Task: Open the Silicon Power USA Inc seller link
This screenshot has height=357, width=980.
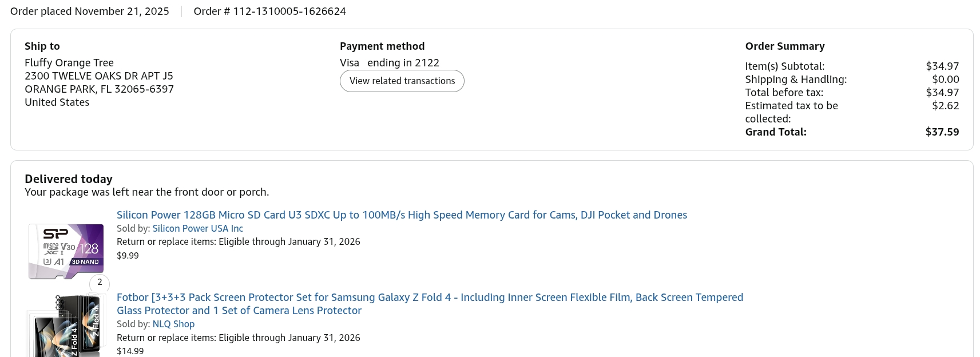Action: pos(197,228)
